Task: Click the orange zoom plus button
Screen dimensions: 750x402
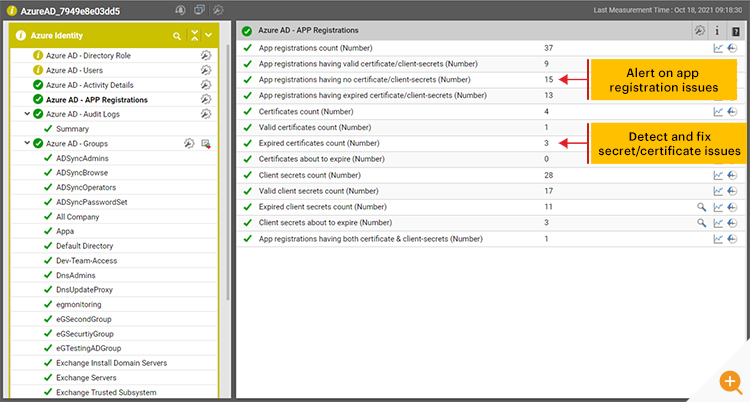Action: pos(730,381)
